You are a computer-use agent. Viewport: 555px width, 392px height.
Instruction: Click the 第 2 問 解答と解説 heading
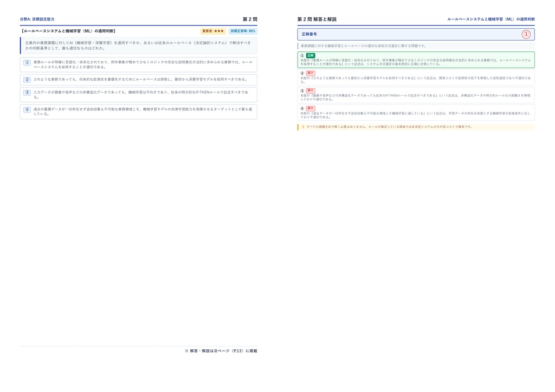point(317,19)
